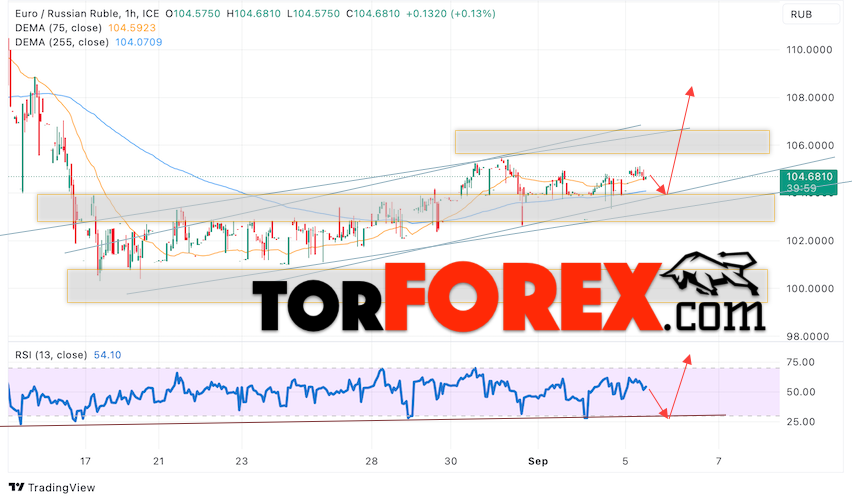The height and width of the screenshot is (502, 852).
Task: Click the DEMA 75 value 104.5923
Action: [132, 28]
